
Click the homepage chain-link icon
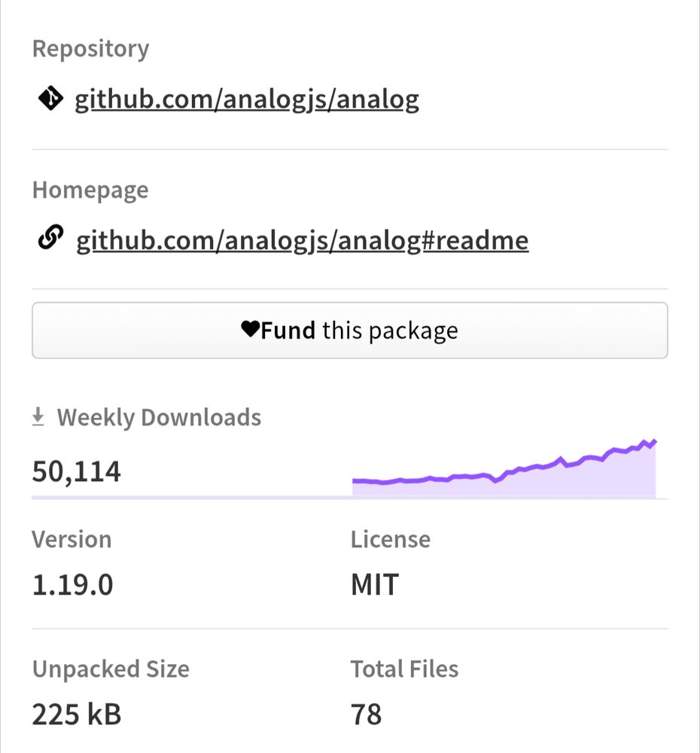[50, 238]
